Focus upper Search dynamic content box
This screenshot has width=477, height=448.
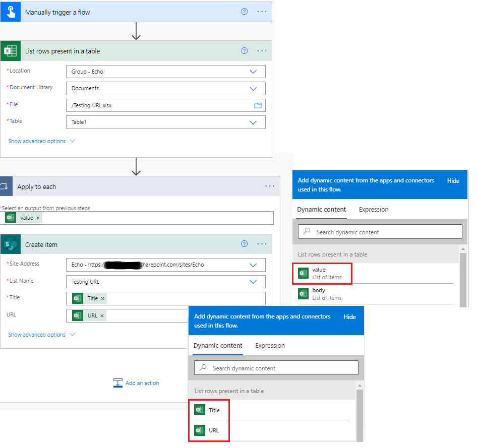click(380, 232)
